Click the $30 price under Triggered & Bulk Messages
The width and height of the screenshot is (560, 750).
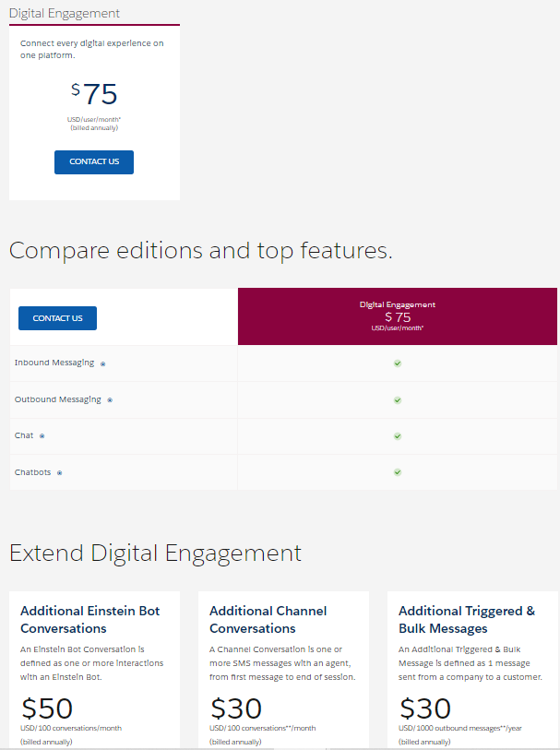[425, 708]
